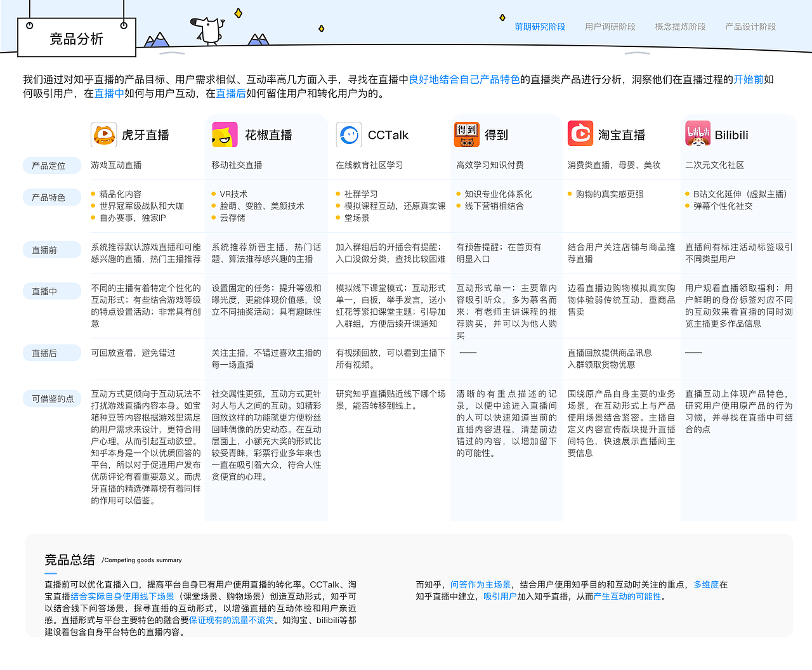Select the 可借鉴的点 row label pill

[52, 398]
